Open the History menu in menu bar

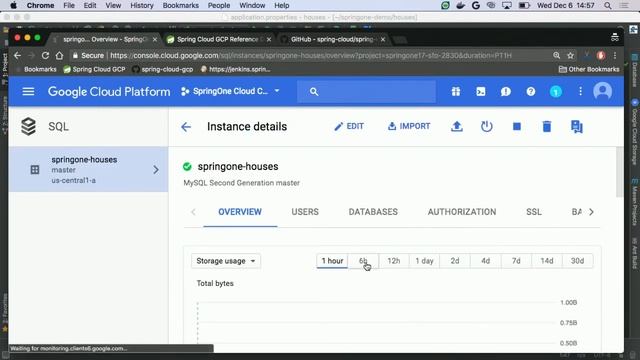point(142,5)
